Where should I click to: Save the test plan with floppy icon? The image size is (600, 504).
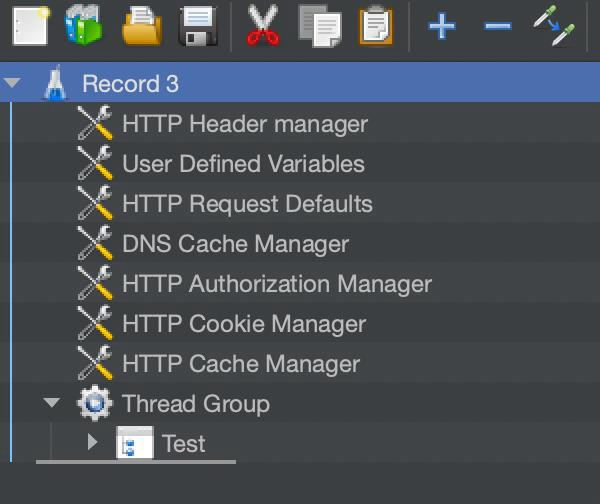198,26
